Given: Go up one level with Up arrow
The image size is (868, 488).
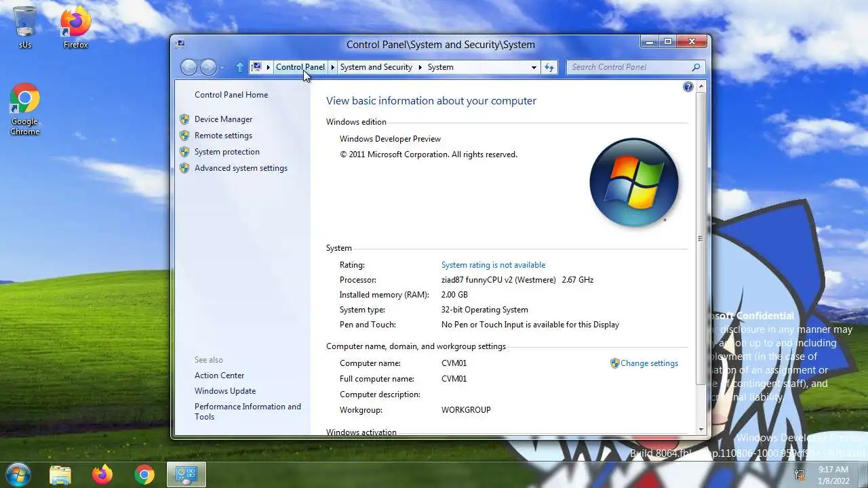Looking at the screenshot, I should tap(239, 67).
